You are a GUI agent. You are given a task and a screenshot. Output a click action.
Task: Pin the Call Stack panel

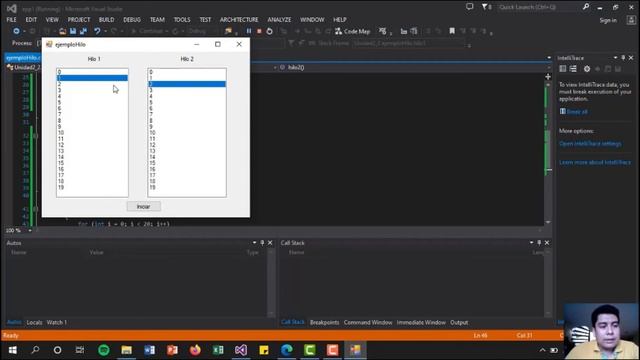tap(539, 243)
